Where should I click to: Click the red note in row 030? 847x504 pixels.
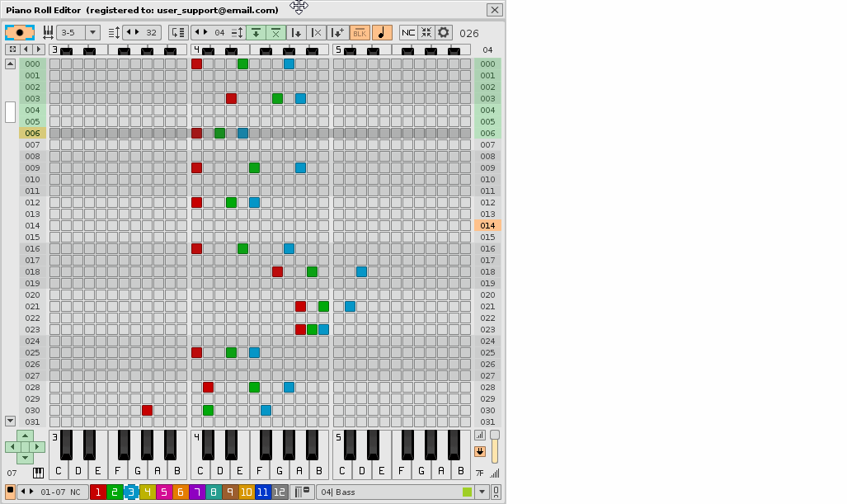147,410
